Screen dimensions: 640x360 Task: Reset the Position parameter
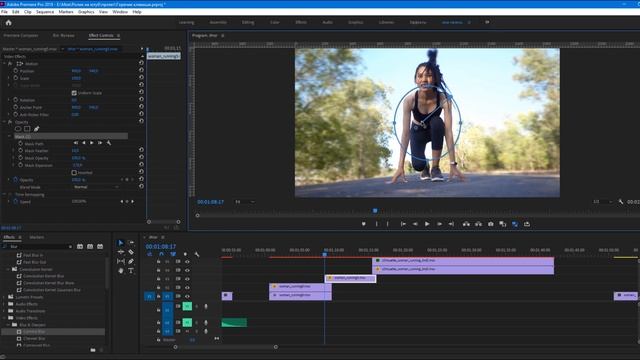[x=141, y=71]
